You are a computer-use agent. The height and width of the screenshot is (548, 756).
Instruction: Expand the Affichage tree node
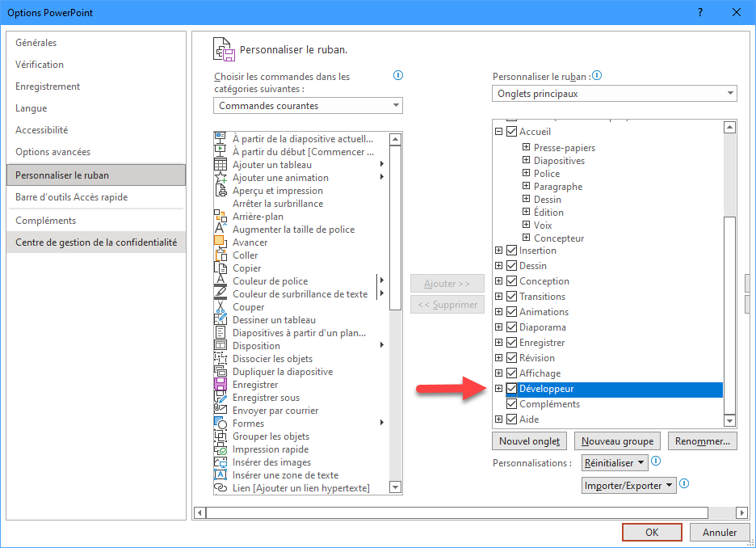coord(498,373)
